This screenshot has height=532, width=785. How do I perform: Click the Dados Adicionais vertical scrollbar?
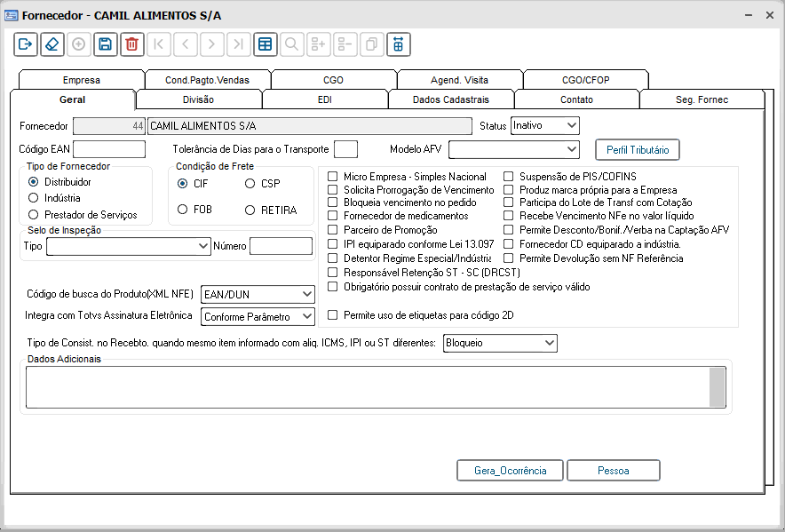click(x=718, y=386)
